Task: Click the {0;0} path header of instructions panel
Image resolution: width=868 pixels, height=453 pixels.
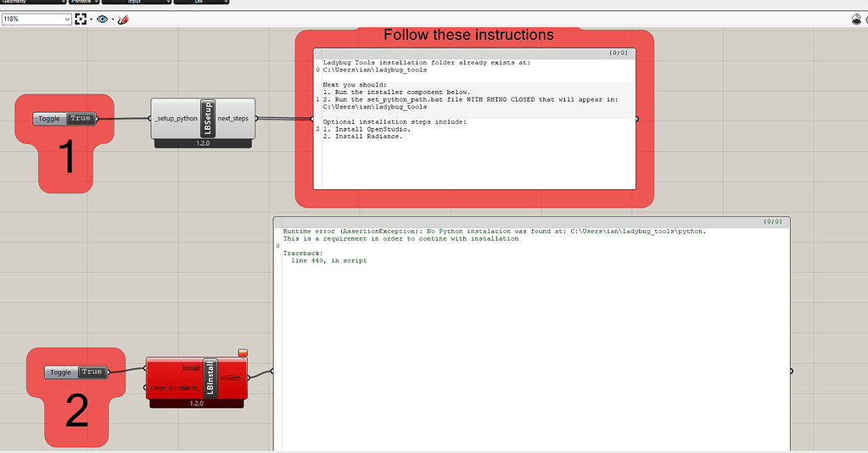Action: [619, 53]
